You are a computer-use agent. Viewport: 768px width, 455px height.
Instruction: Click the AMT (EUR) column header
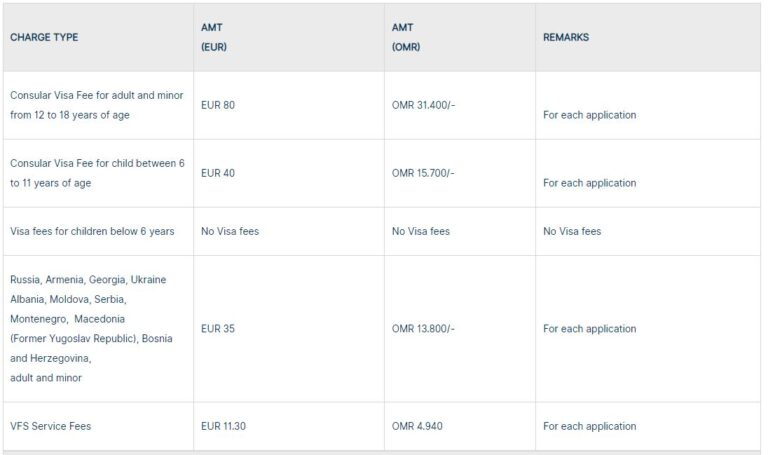[214, 37]
